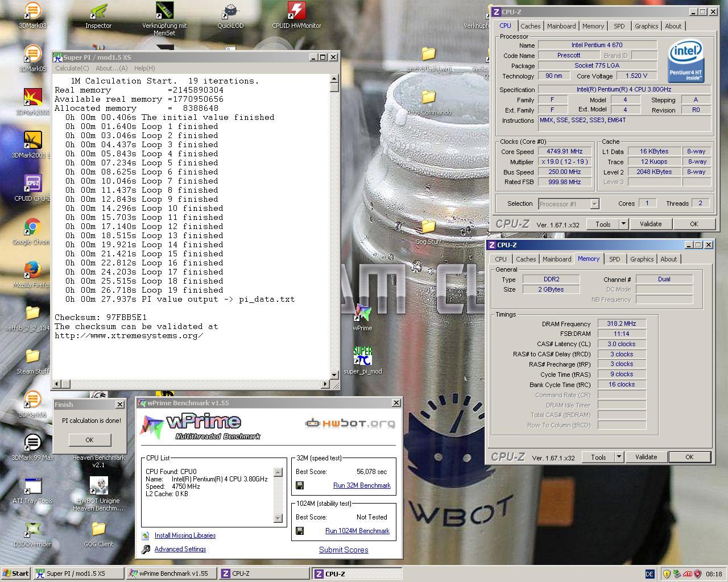Expand the Tools dropdown arrow in CPU tab window

[623, 224]
